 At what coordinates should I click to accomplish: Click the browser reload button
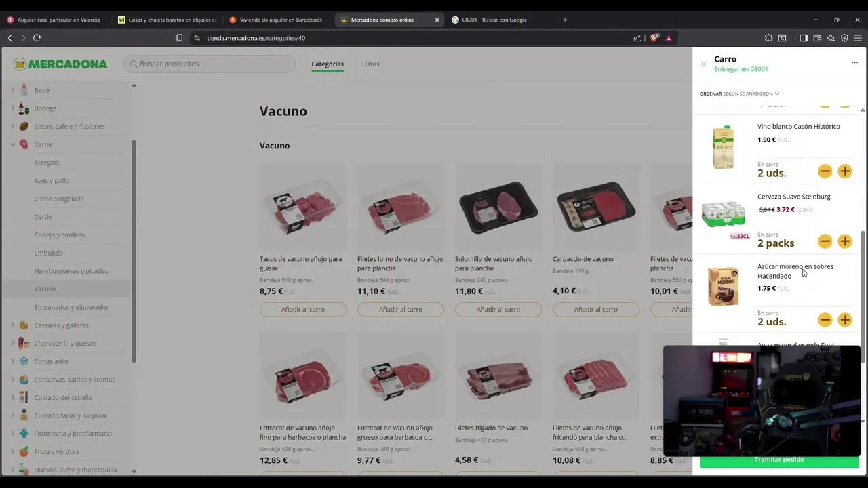(37, 38)
